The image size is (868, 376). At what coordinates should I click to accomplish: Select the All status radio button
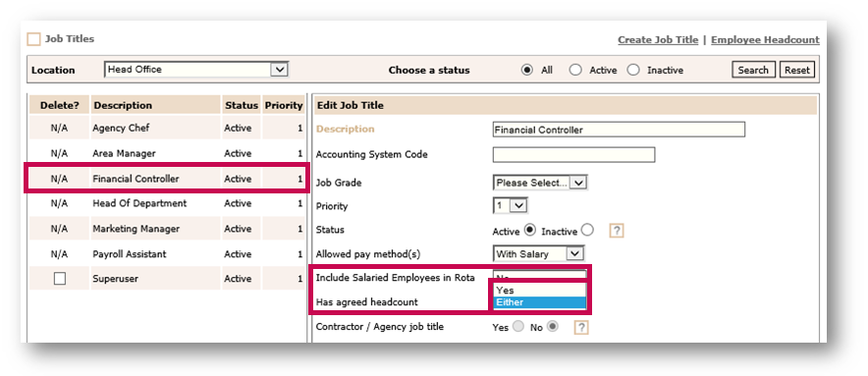tap(527, 71)
